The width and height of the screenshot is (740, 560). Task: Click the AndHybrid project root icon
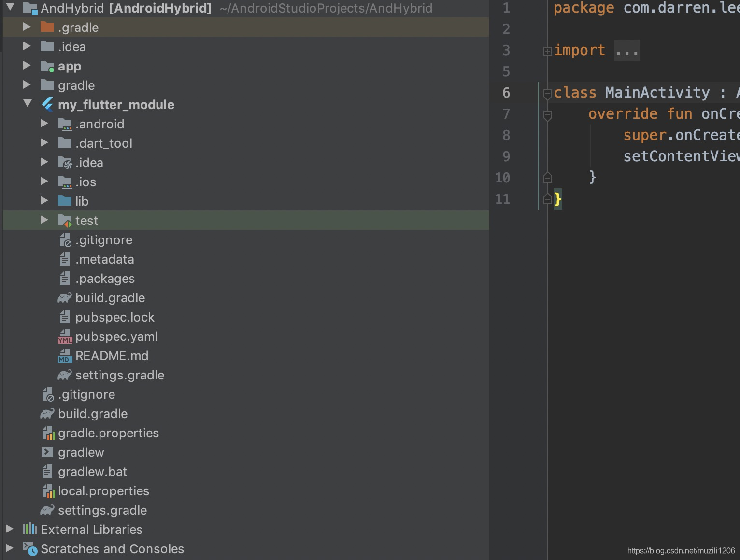30,8
